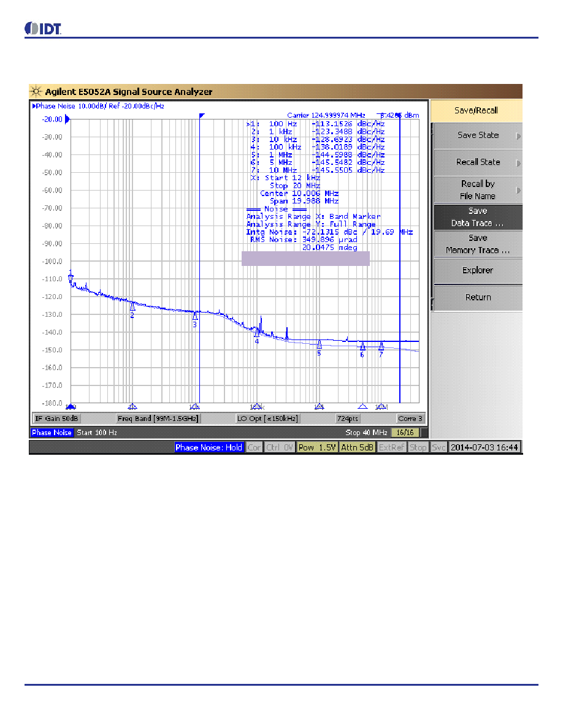Viewport: 563px width, 728px height.
Task: Select marker 6 on the phase noise trace
Action: [362, 349]
